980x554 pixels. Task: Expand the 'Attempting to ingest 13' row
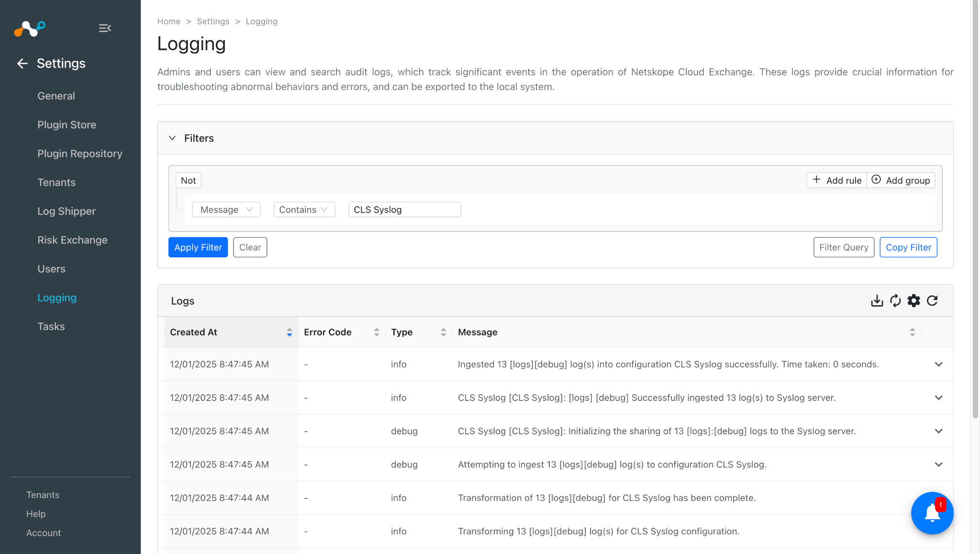tap(938, 465)
